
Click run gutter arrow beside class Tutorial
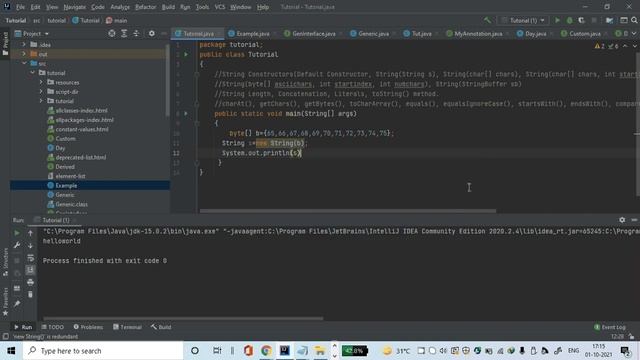pos(186,54)
